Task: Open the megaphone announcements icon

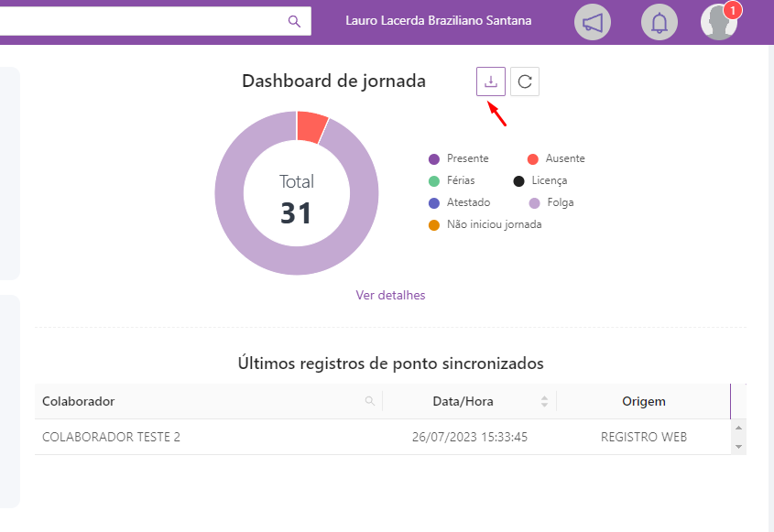Action: [x=593, y=22]
